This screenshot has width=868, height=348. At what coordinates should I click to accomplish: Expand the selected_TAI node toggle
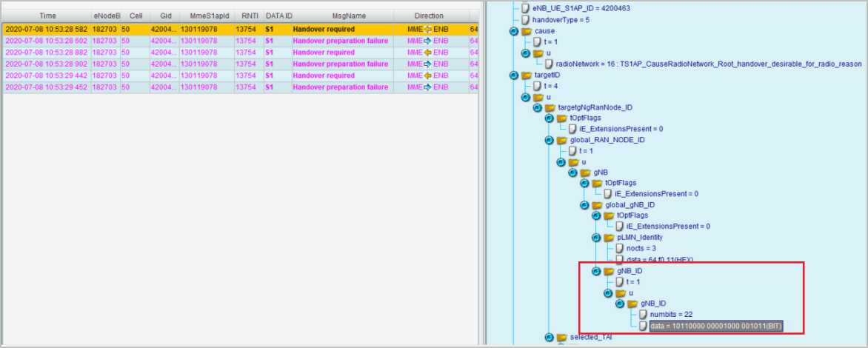click(x=549, y=337)
